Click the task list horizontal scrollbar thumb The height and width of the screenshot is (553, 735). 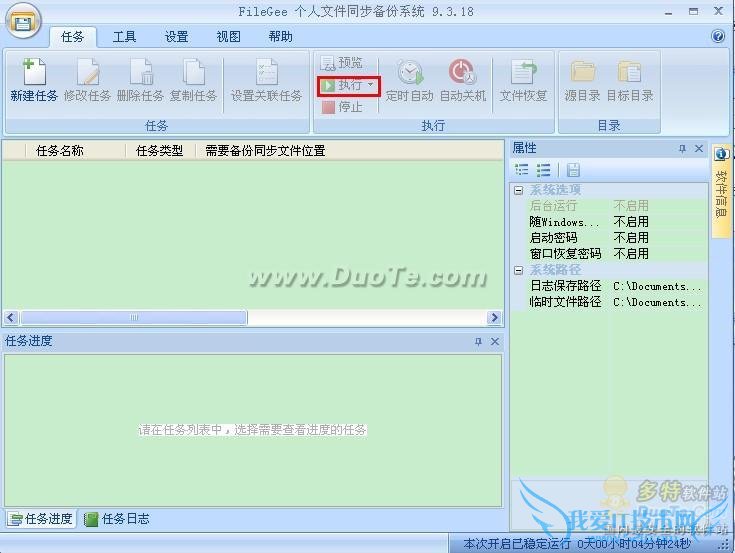(x=134, y=317)
